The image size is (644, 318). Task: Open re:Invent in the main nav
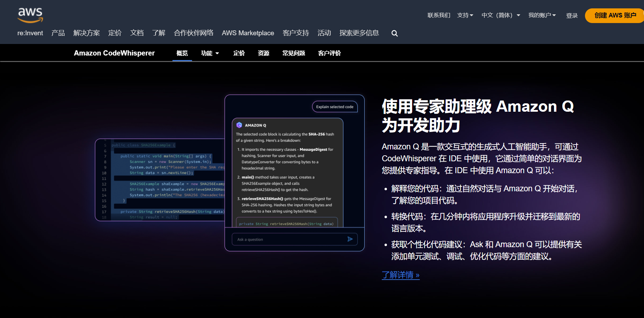(x=30, y=33)
